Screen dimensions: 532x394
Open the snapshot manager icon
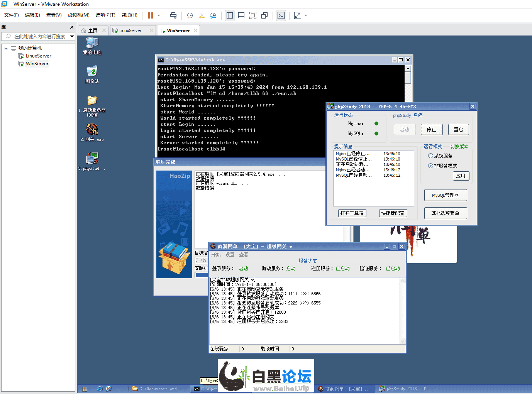point(213,15)
